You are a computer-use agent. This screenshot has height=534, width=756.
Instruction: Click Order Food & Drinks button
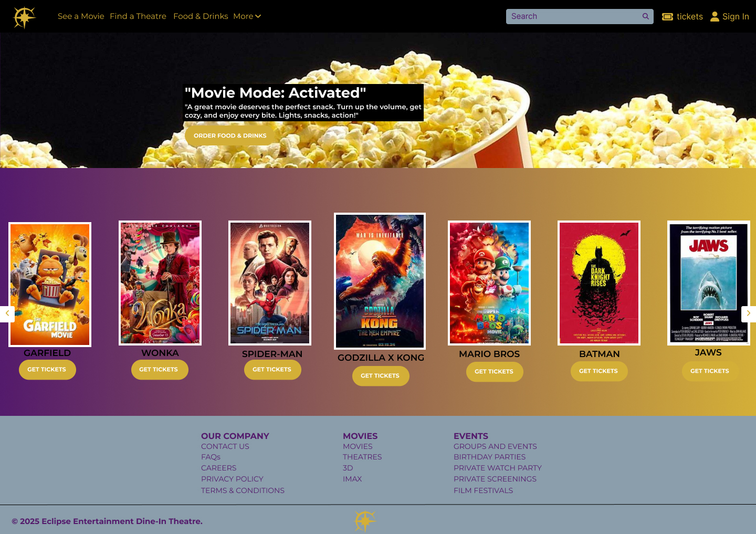pyautogui.click(x=230, y=135)
